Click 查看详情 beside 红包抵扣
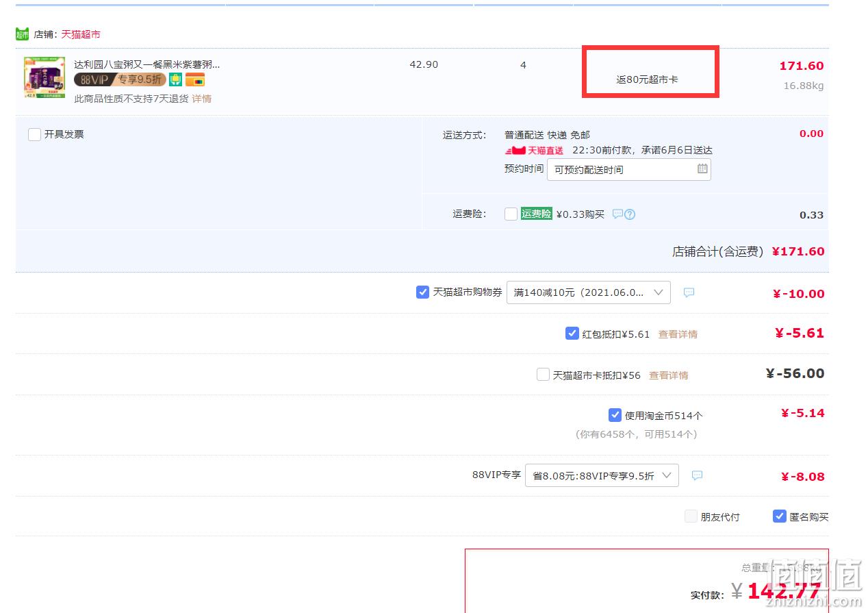This screenshot has width=868, height=613. (x=678, y=334)
